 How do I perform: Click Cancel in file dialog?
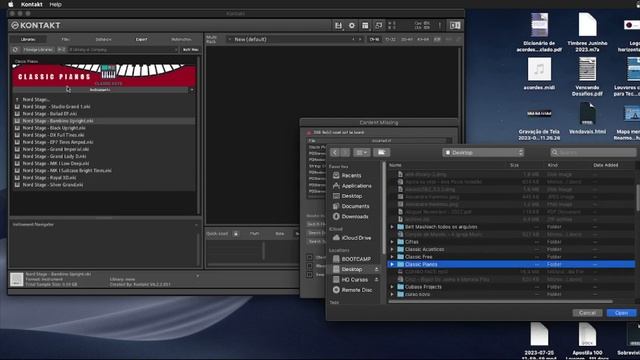tap(587, 313)
